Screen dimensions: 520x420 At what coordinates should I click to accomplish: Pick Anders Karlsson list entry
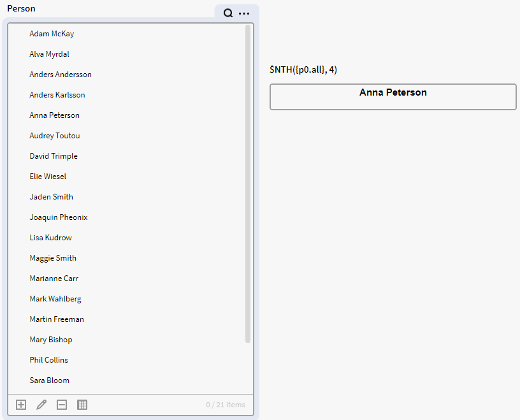tap(57, 95)
